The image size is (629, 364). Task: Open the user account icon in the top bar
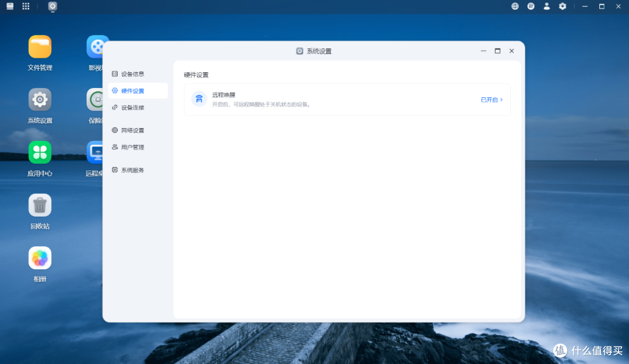(x=546, y=6)
